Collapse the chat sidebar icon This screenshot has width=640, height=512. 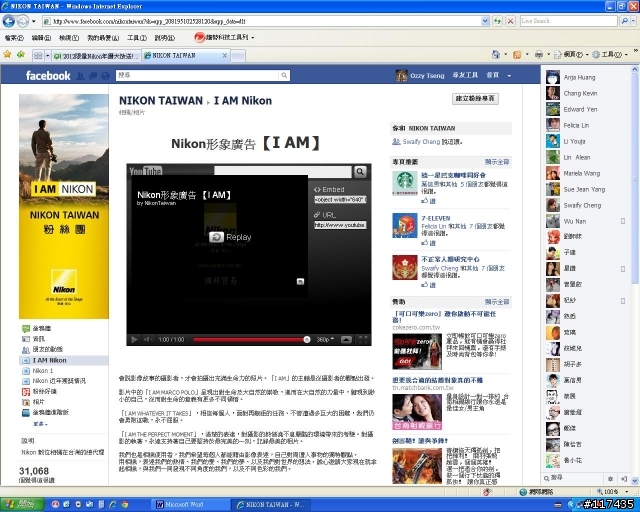click(624, 479)
